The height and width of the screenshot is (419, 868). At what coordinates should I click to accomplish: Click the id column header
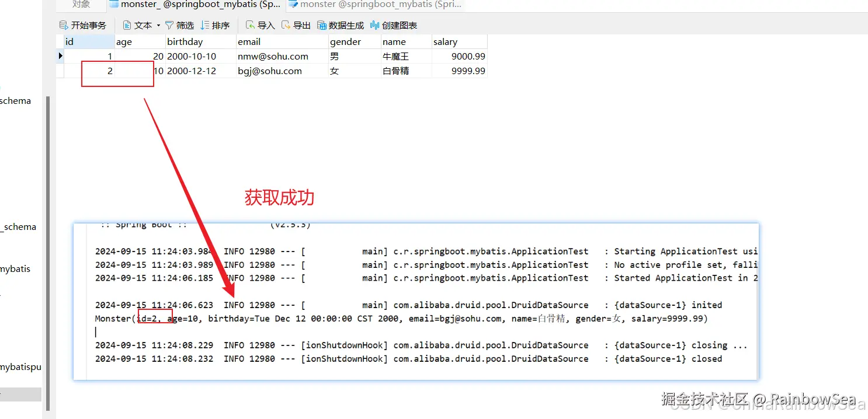(x=89, y=42)
